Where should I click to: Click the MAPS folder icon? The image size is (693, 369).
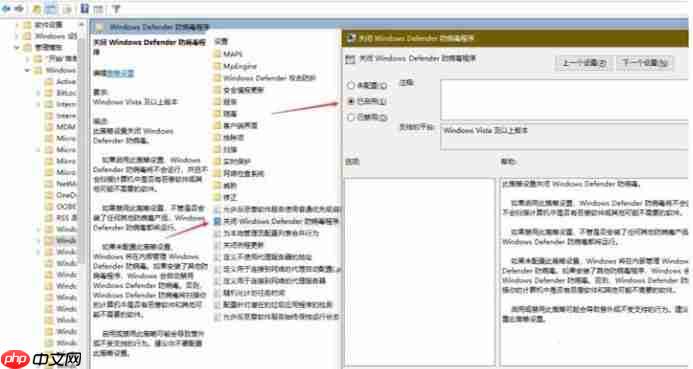[217, 54]
